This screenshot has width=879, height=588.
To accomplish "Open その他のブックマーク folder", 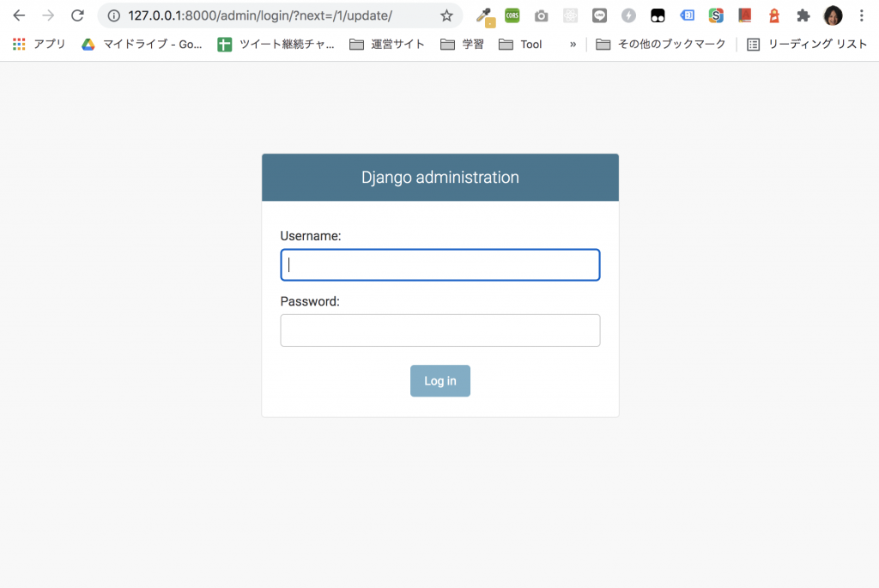I will (660, 45).
